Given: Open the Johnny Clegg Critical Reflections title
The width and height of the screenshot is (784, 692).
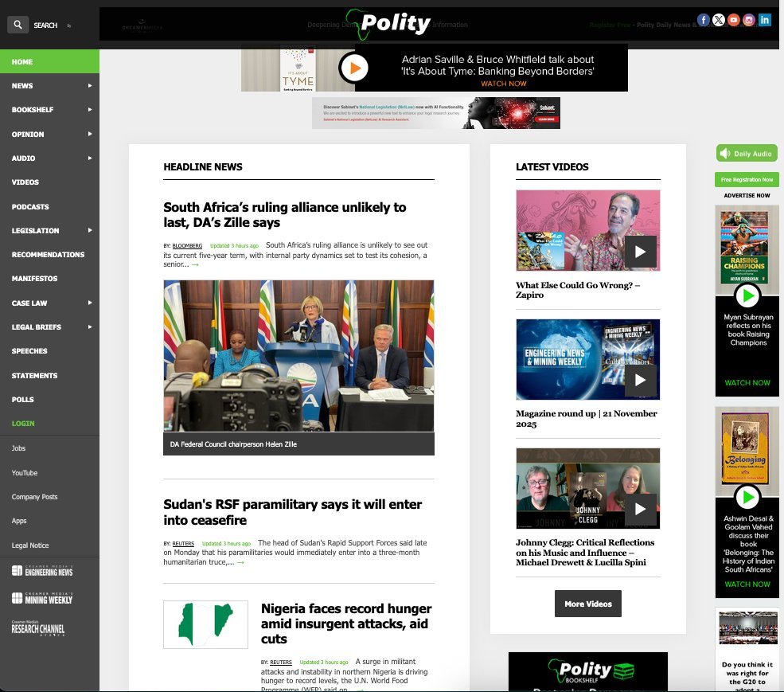Looking at the screenshot, I should click(x=585, y=553).
